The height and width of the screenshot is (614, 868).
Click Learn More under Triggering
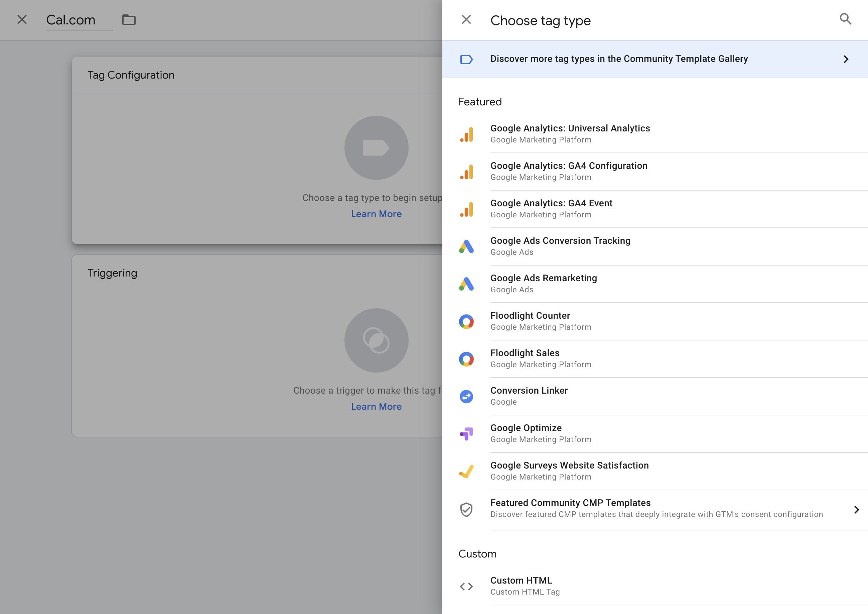376,406
